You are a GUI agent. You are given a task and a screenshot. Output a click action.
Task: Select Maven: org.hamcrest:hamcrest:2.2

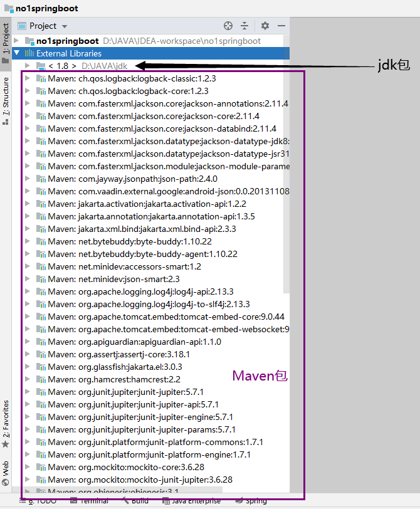tap(114, 379)
